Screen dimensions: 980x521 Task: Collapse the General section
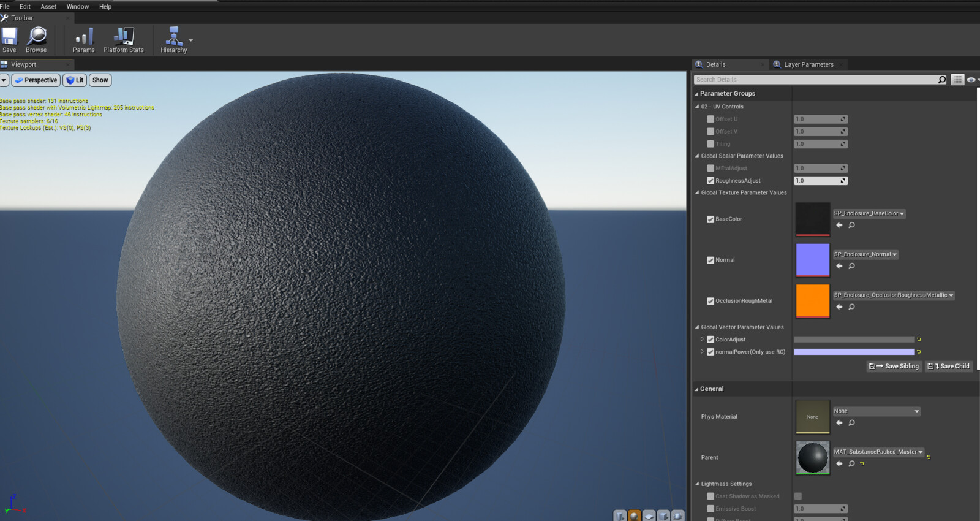click(696, 389)
